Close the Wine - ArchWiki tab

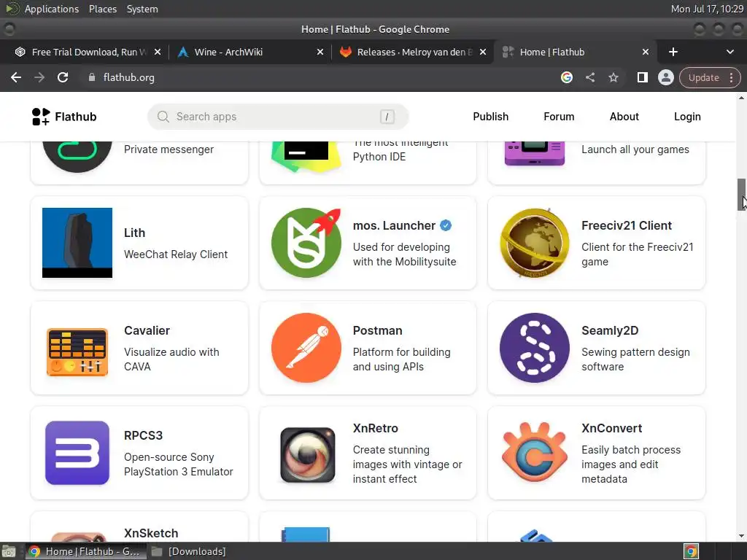coord(320,52)
